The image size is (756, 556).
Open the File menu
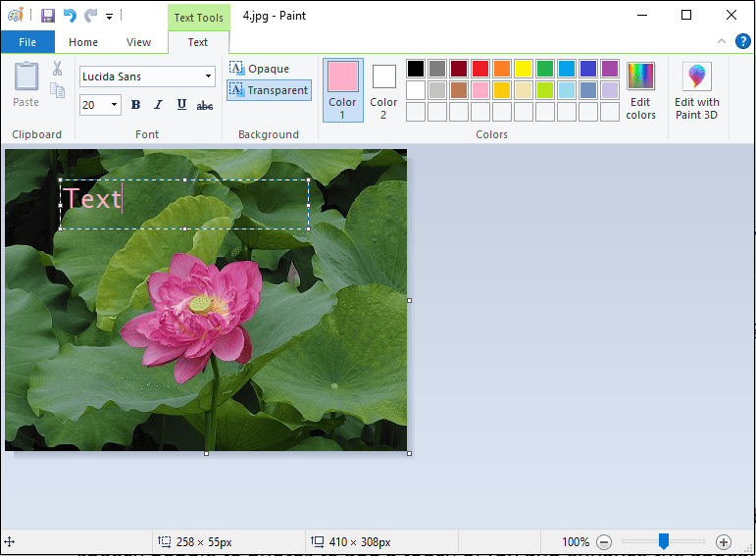click(27, 42)
